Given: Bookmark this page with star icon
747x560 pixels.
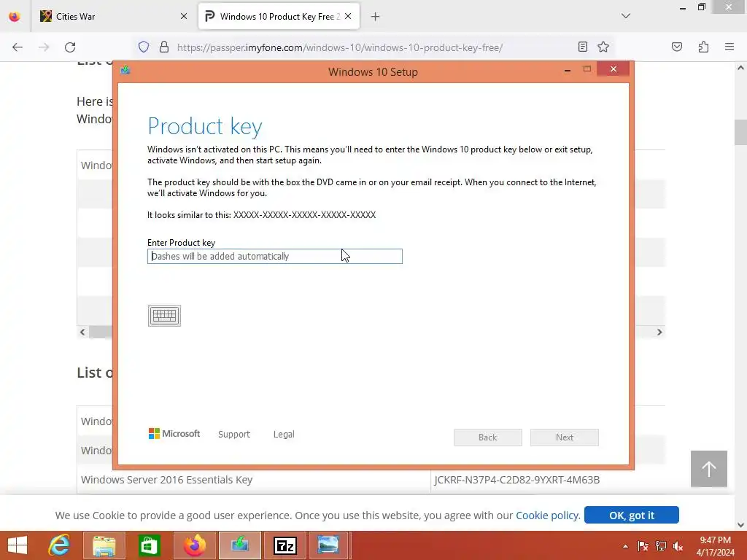Looking at the screenshot, I should [603, 47].
